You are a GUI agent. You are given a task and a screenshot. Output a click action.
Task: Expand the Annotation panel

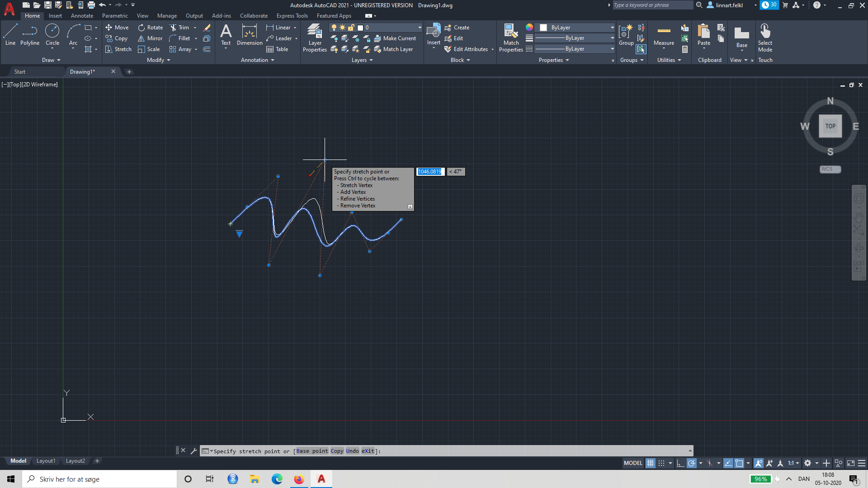(258, 60)
